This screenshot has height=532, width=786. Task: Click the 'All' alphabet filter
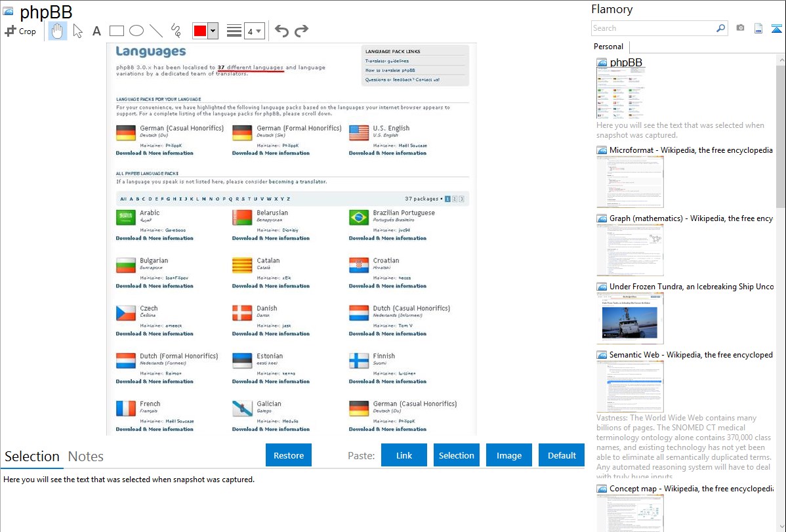click(x=123, y=199)
